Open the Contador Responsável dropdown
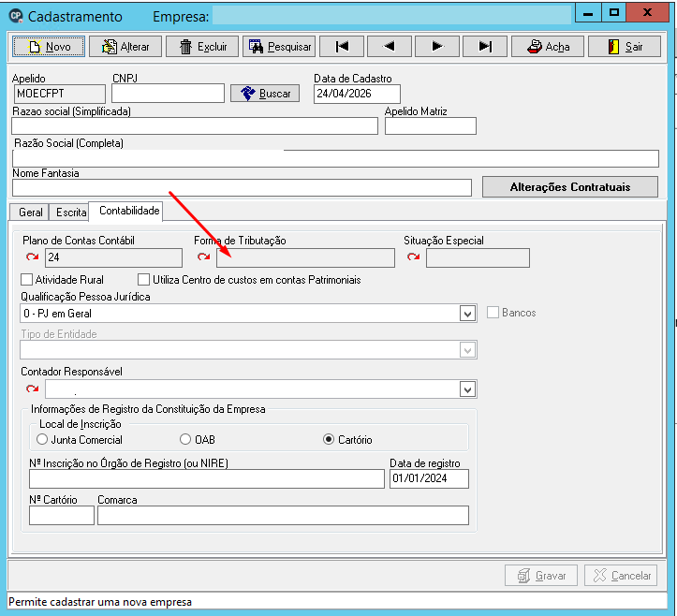The height and width of the screenshot is (616, 677). [x=467, y=389]
